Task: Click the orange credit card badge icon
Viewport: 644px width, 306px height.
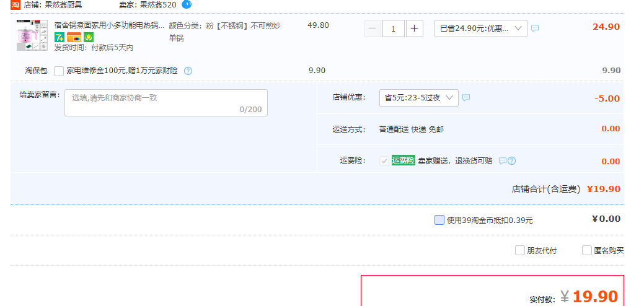Action: pos(74,37)
